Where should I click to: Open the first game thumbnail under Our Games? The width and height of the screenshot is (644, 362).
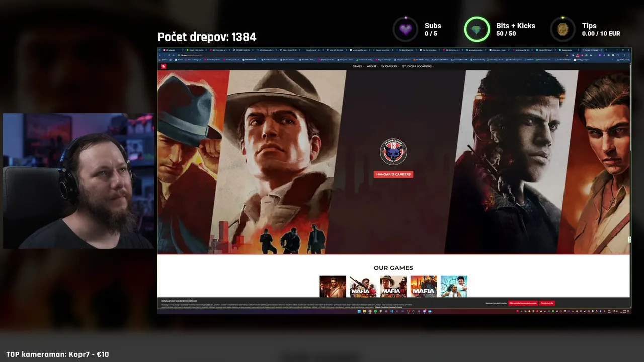click(x=333, y=286)
